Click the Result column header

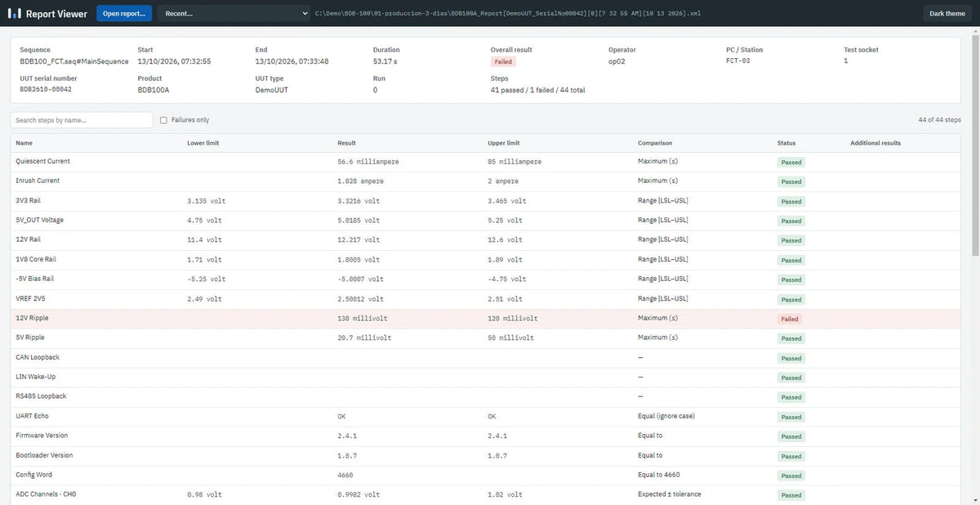(x=346, y=143)
